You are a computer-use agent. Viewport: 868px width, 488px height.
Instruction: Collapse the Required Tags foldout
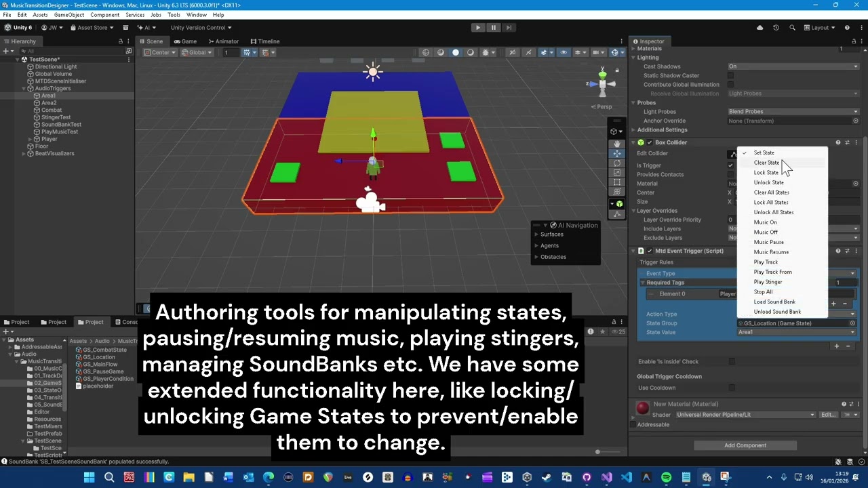coord(642,283)
